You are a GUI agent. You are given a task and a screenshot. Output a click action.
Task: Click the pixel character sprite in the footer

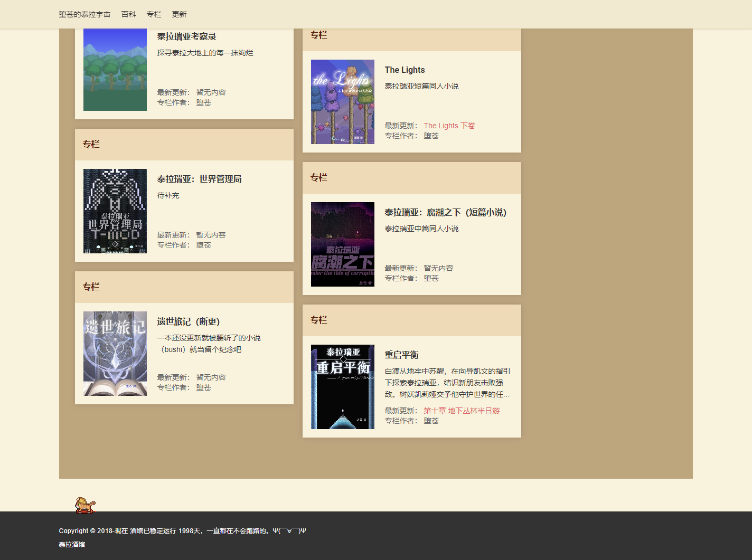[x=84, y=506]
